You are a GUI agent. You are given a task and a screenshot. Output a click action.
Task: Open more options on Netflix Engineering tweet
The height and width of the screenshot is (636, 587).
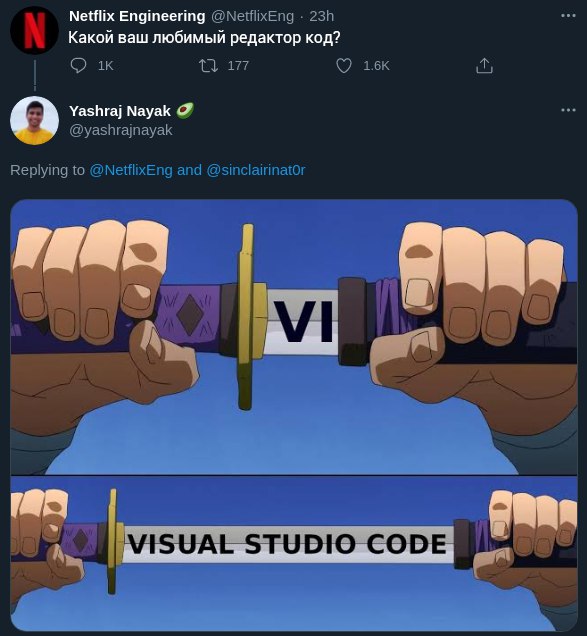(x=568, y=16)
